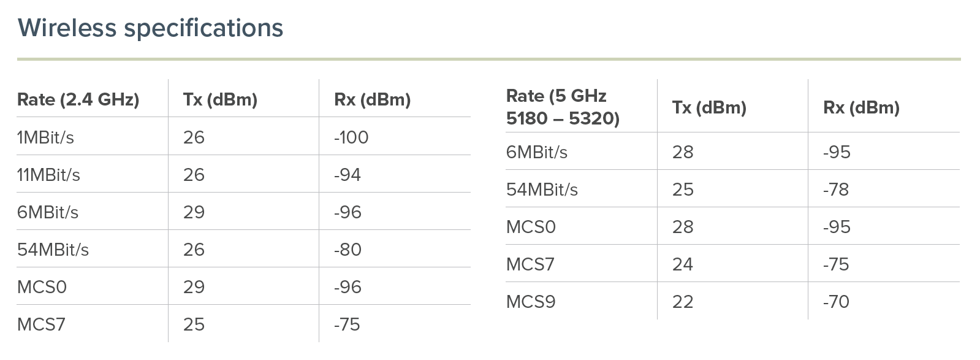
Task: Click the MCS9 rate cell
Action: 531,302
